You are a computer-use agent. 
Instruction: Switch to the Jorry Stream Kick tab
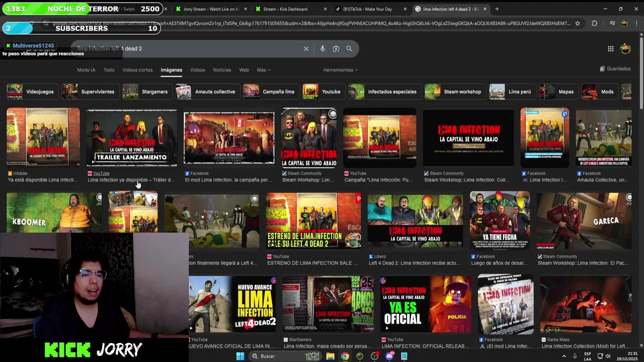(210, 9)
